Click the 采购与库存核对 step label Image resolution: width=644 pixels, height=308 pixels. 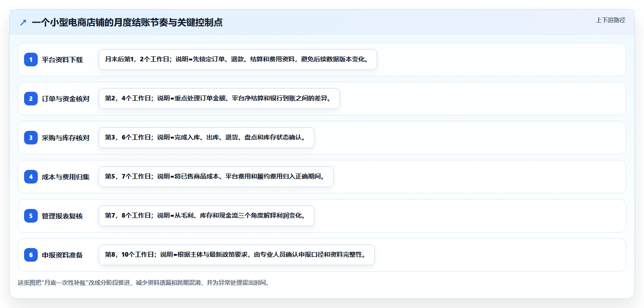pyautogui.click(x=65, y=138)
